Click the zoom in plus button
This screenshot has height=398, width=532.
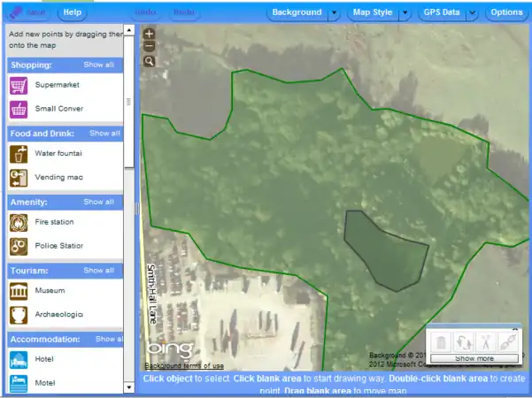click(149, 34)
